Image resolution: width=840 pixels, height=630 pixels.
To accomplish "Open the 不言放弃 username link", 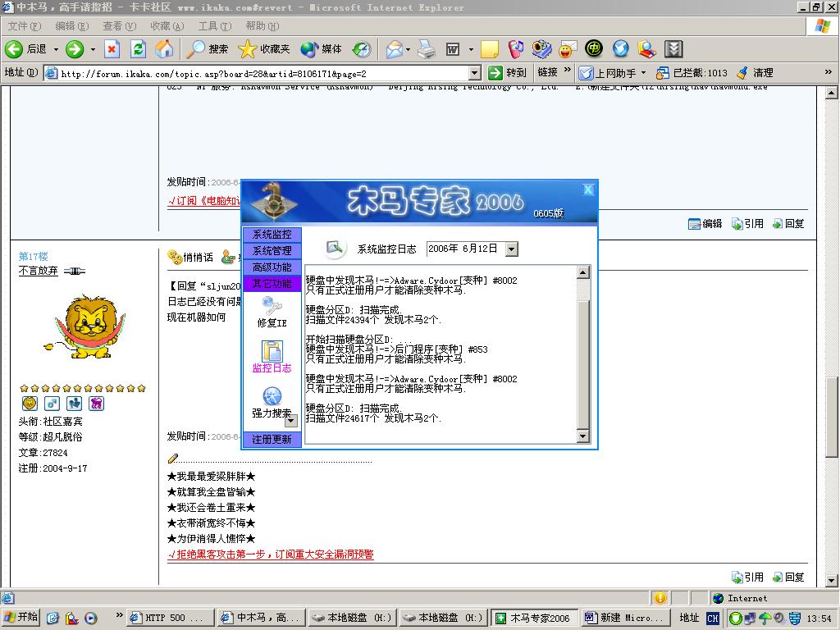I will 38,271.
